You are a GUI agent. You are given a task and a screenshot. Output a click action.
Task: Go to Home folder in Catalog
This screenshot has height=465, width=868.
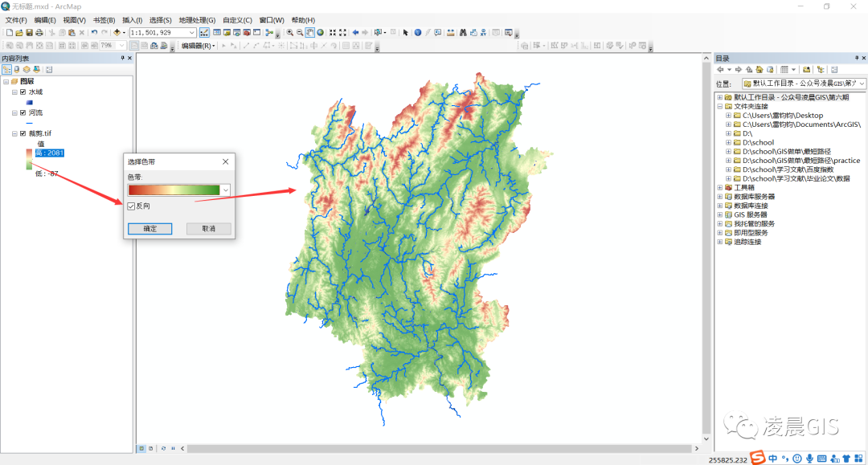click(x=759, y=70)
